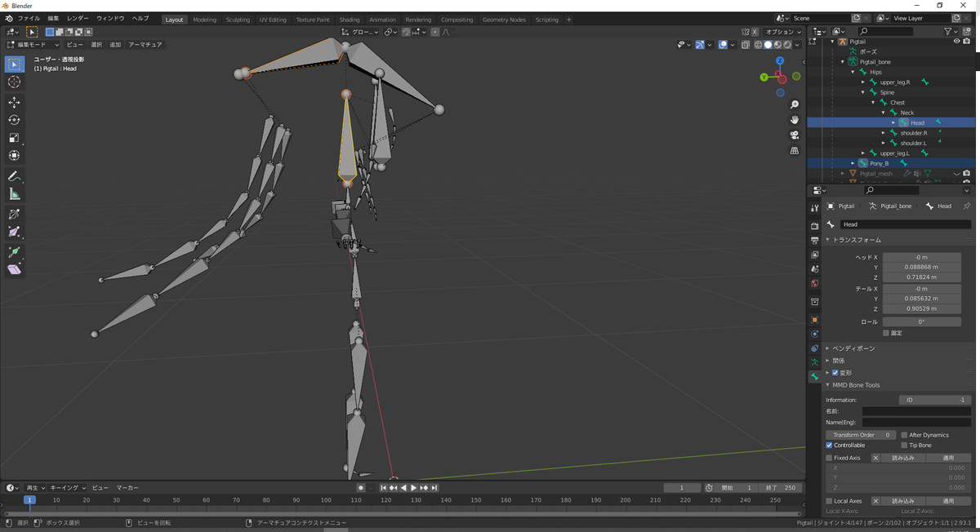980x532 pixels.
Task: Enable the After Dynamics checkbox
Action: 904,435
